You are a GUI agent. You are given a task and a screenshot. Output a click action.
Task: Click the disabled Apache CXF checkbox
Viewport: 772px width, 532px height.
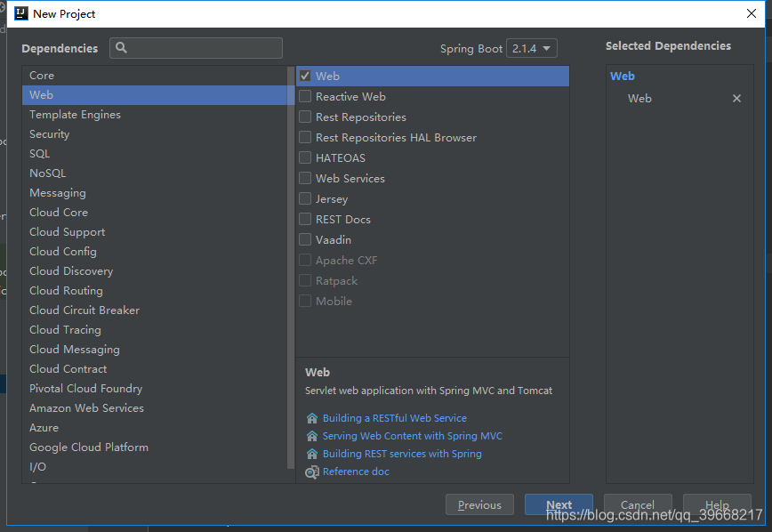[x=305, y=260]
